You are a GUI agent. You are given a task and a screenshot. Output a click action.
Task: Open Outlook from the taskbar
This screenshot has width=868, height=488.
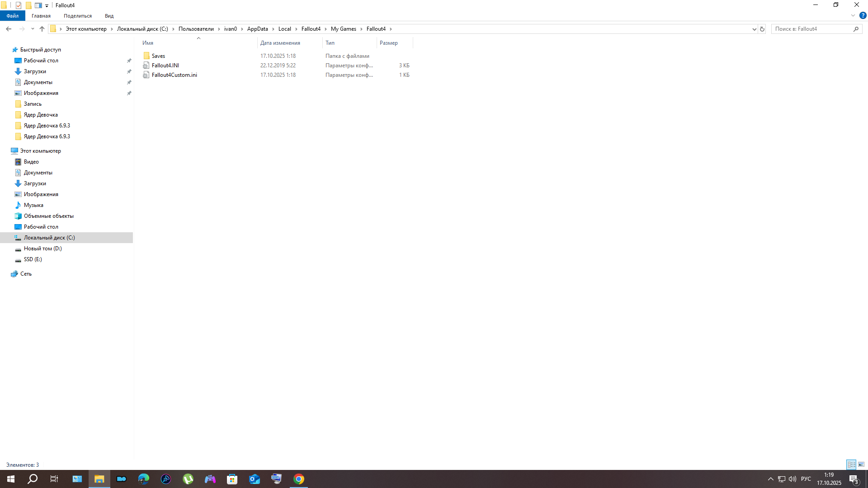point(255,479)
